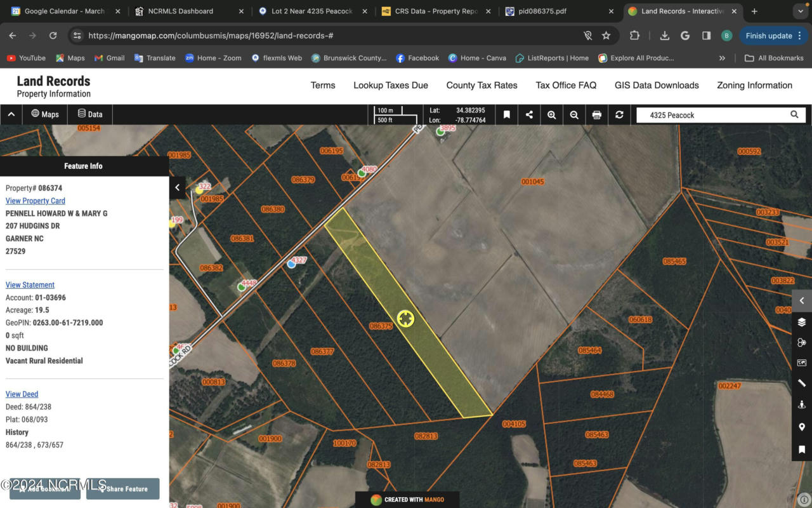This screenshot has width=812, height=508.
Task: Open the hexagon query tool icon
Action: tap(802, 342)
